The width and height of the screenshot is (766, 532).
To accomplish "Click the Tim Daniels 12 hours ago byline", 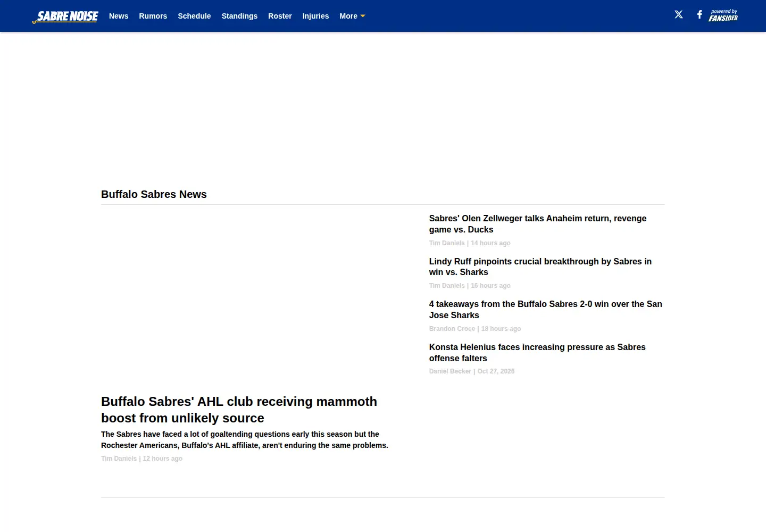I will click(141, 459).
